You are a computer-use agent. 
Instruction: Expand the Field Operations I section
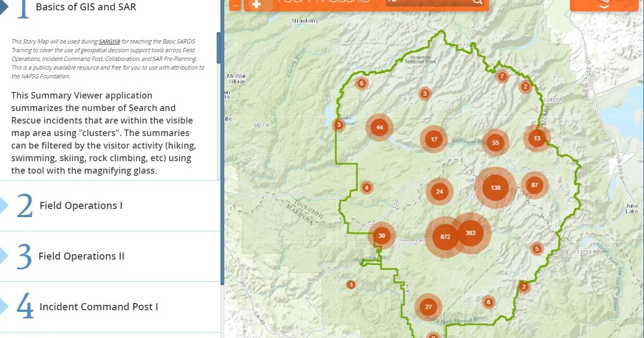pyautogui.click(x=81, y=206)
